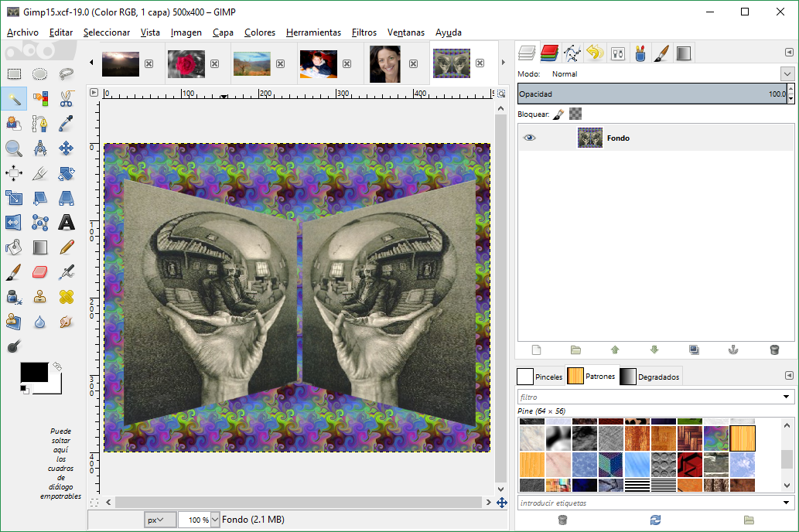Select the Paintbrush tool
The width and height of the screenshot is (799, 532).
pos(14,273)
